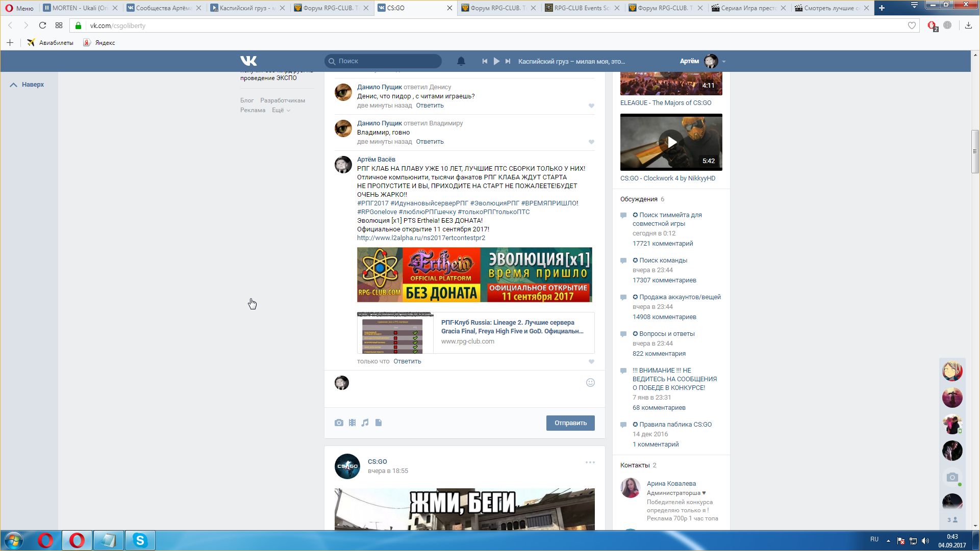Attach audio to comment
Image resolution: width=980 pixels, height=551 pixels.
[365, 423]
